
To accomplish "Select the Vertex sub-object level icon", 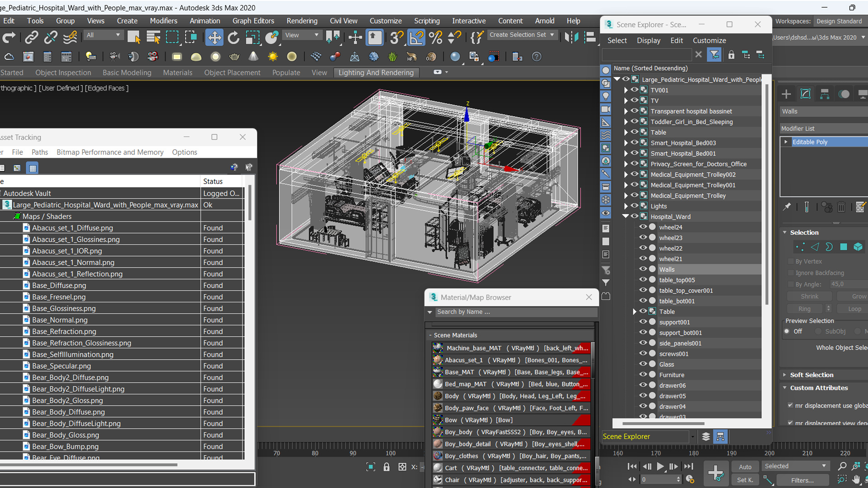I will click(x=800, y=247).
